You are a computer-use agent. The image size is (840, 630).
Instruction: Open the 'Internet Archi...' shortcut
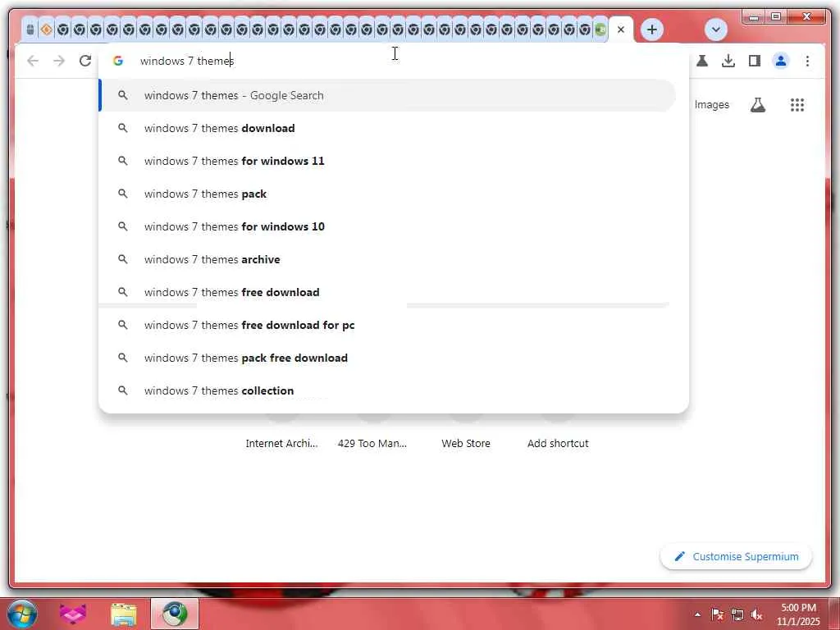(282, 443)
